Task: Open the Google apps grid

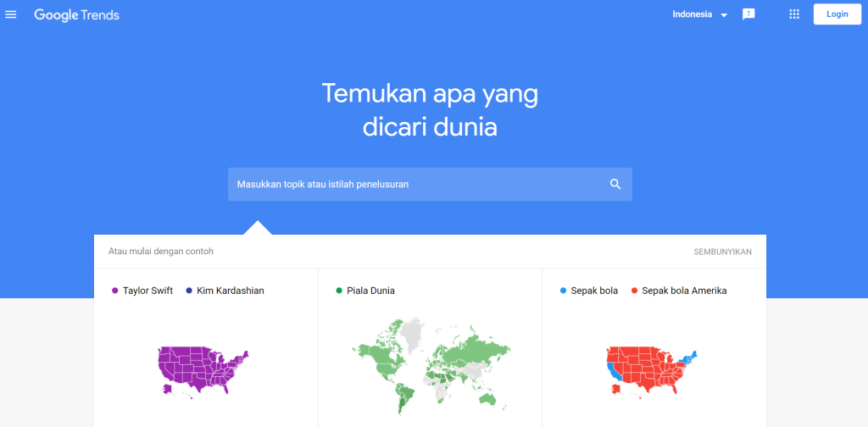Action: (x=793, y=15)
